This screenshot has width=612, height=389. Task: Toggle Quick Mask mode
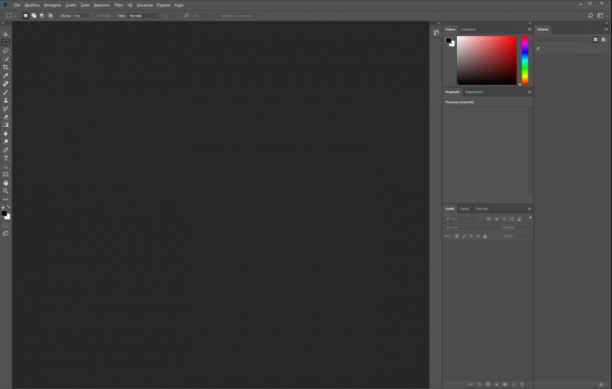click(x=5, y=225)
